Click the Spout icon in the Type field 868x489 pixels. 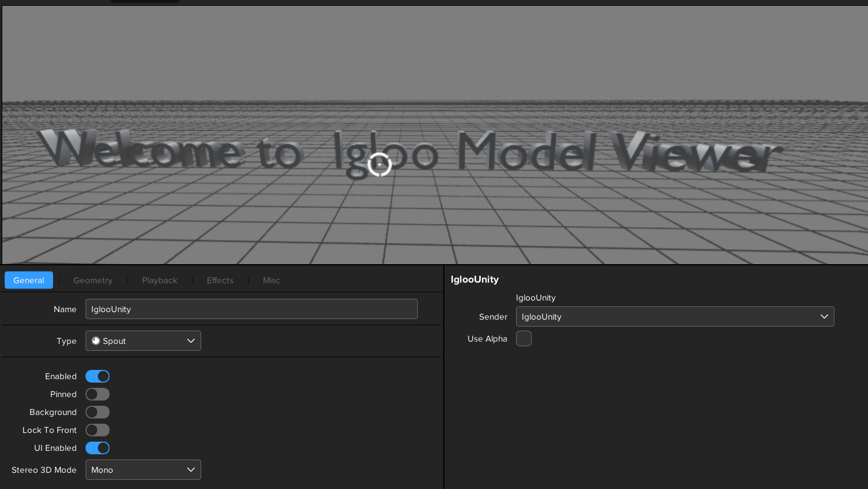point(96,341)
